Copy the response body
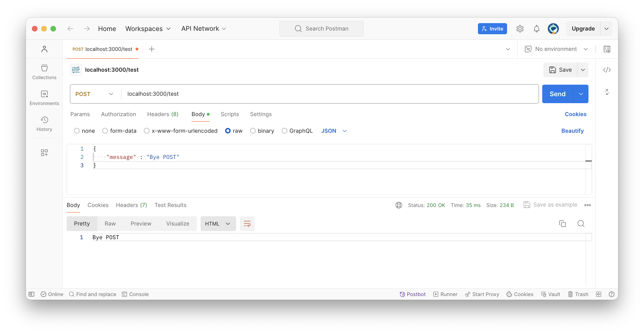Image resolution: width=644 pixels, height=334 pixels. click(562, 223)
